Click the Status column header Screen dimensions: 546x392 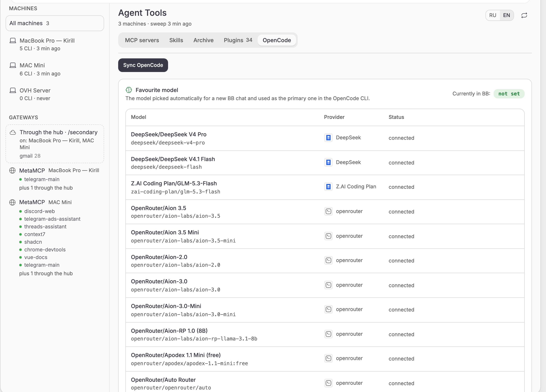coord(396,117)
